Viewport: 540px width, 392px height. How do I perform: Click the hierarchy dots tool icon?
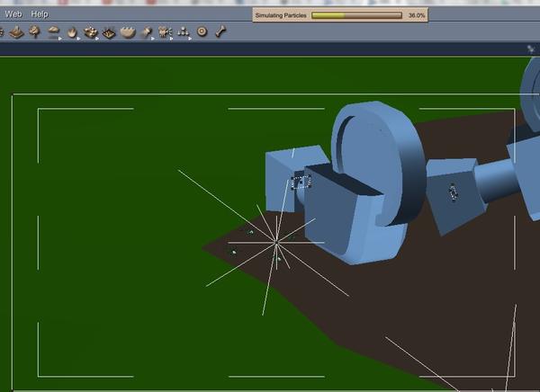pos(183,32)
